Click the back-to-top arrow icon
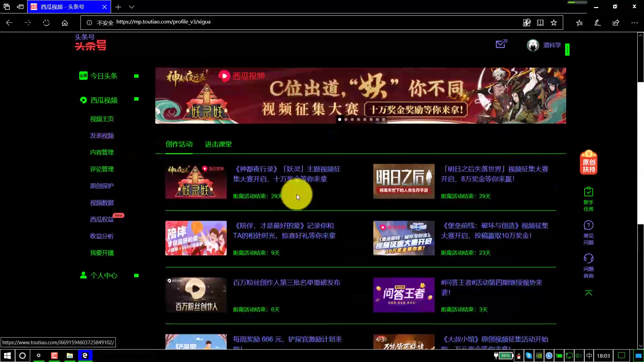This screenshot has width=644, height=362. (588, 293)
